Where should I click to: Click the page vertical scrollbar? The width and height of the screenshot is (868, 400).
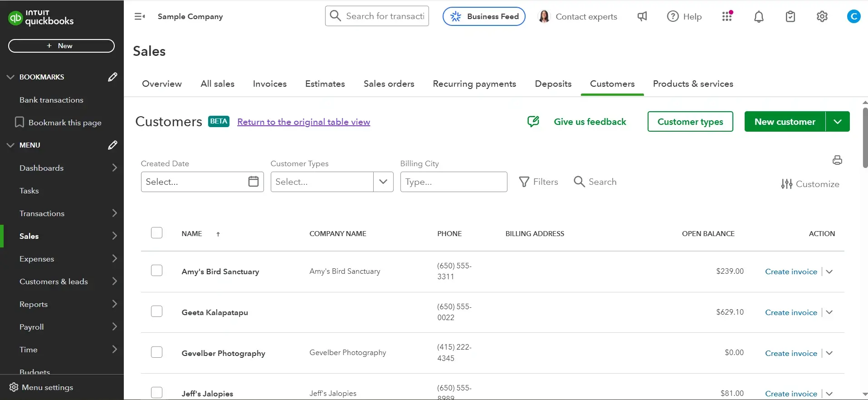[865, 138]
